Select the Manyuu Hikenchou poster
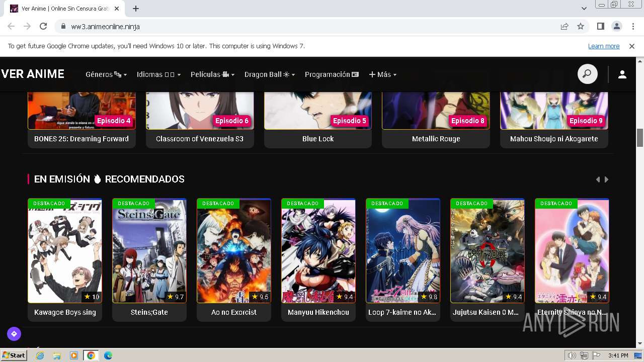Viewport: 644px width, 362px height. tap(318, 251)
